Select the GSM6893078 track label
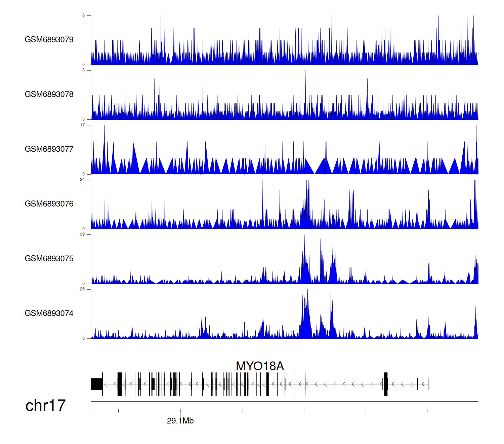 pyautogui.click(x=49, y=95)
